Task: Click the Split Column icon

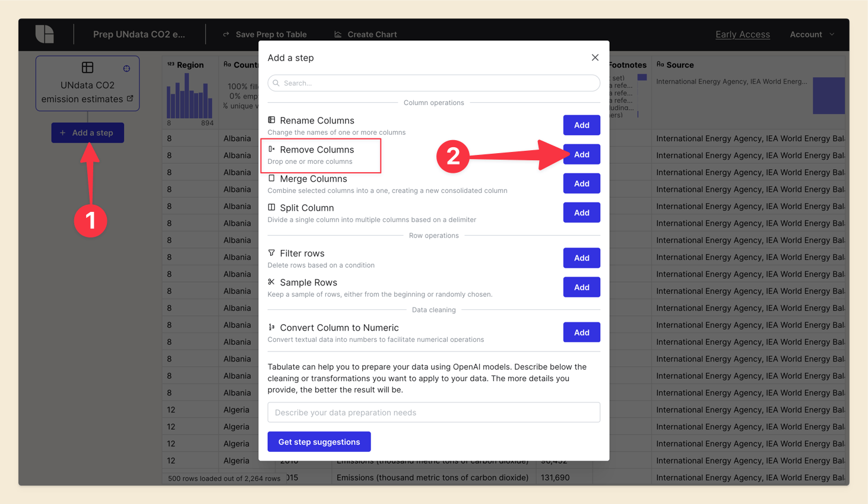Action: tap(271, 207)
